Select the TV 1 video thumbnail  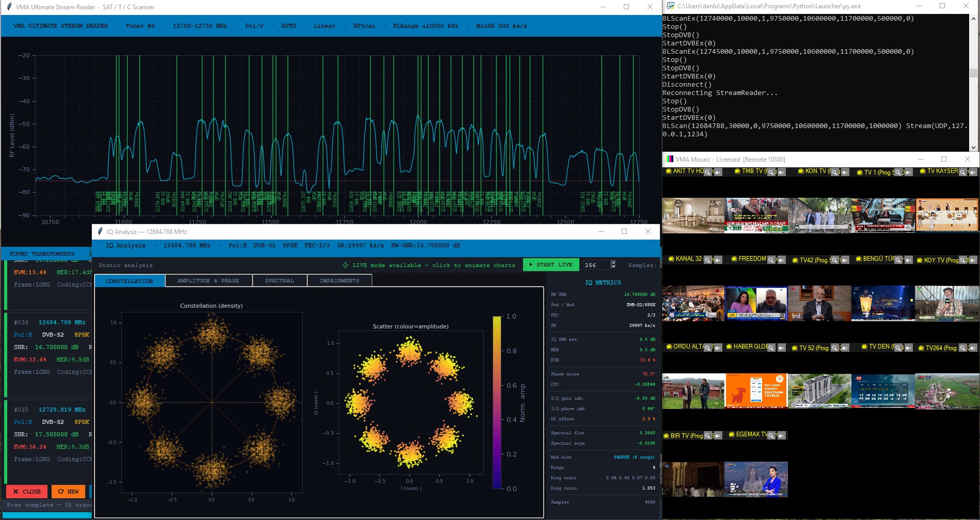tap(883, 215)
